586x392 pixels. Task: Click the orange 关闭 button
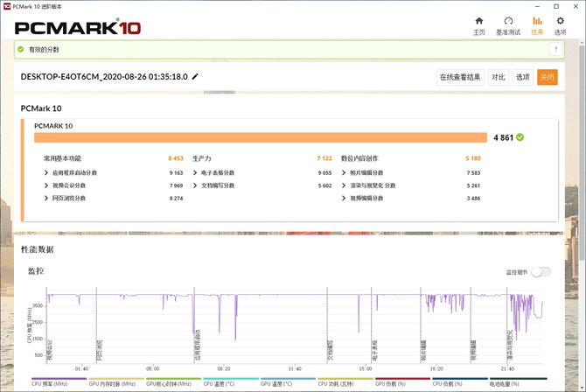click(548, 77)
